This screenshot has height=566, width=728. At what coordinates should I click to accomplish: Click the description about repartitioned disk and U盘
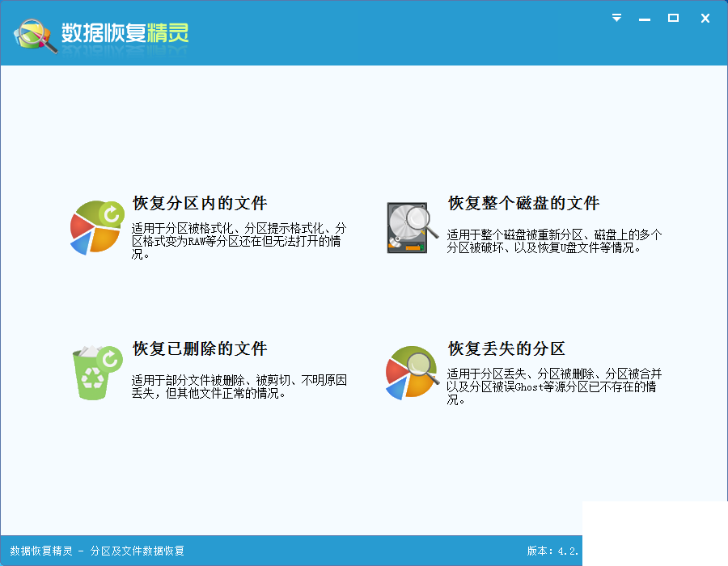[554, 241]
